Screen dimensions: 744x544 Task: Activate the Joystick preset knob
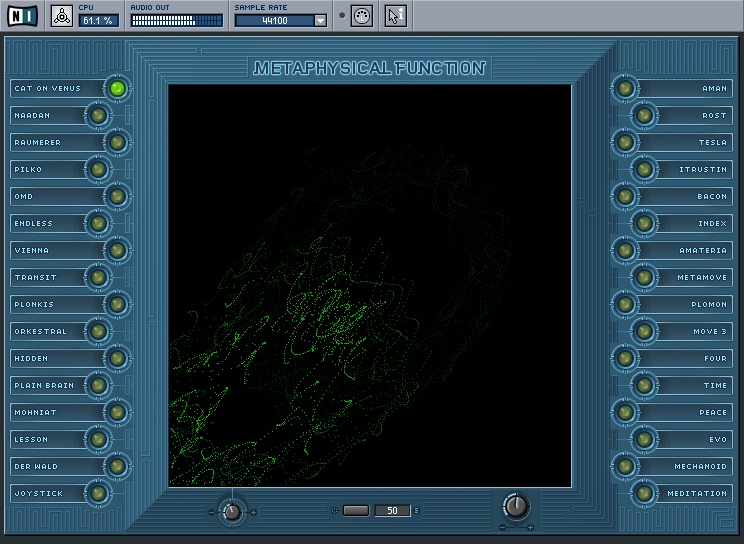pyautogui.click(x=98, y=494)
